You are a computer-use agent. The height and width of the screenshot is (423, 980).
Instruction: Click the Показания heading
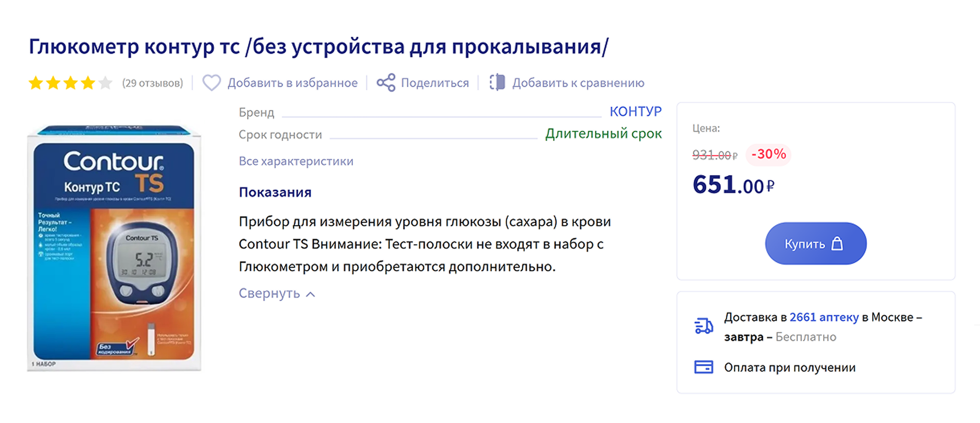point(275,192)
